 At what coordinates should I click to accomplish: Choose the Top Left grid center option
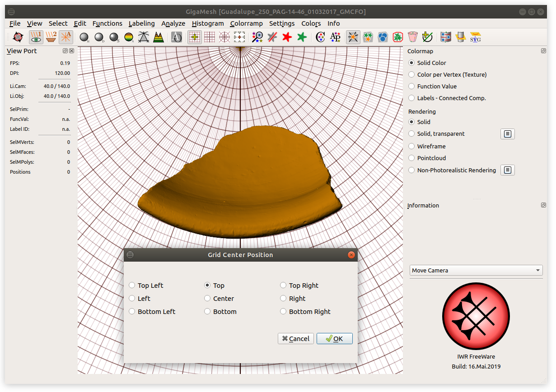pyautogui.click(x=146, y=286)
